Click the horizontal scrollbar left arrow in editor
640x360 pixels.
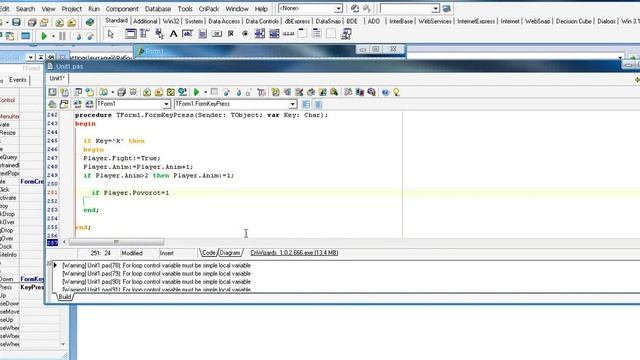[64, 242]
